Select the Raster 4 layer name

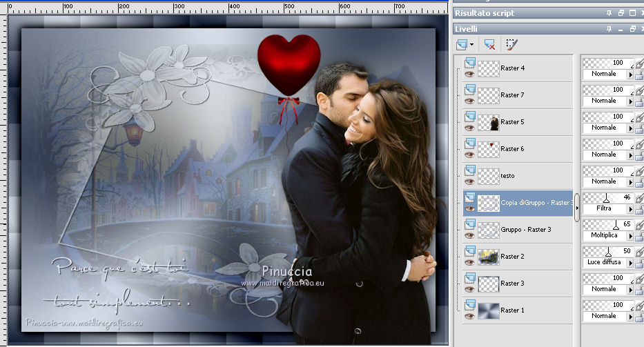tap(512, 68)
